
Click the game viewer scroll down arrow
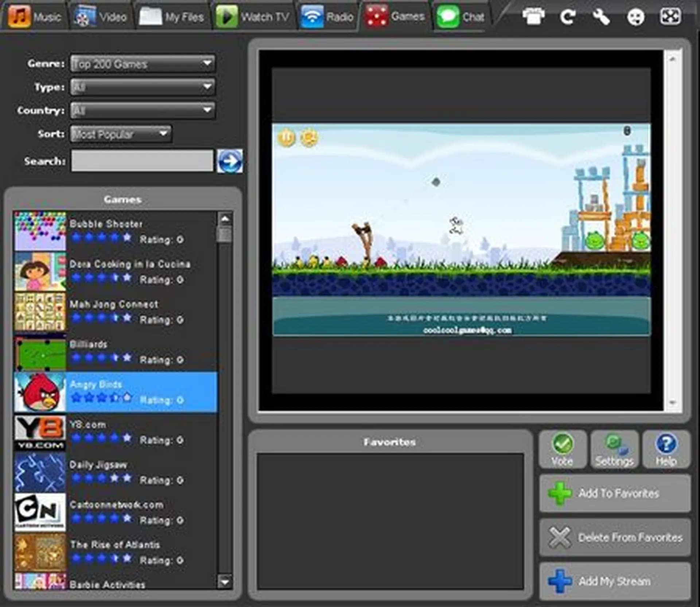tap(673, 403)
